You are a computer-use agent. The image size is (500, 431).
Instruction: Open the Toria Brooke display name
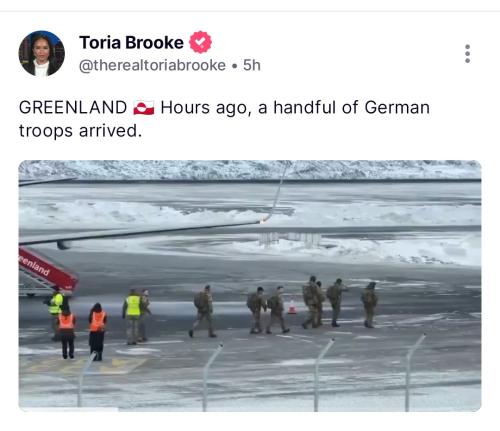[x=131, y=43]
